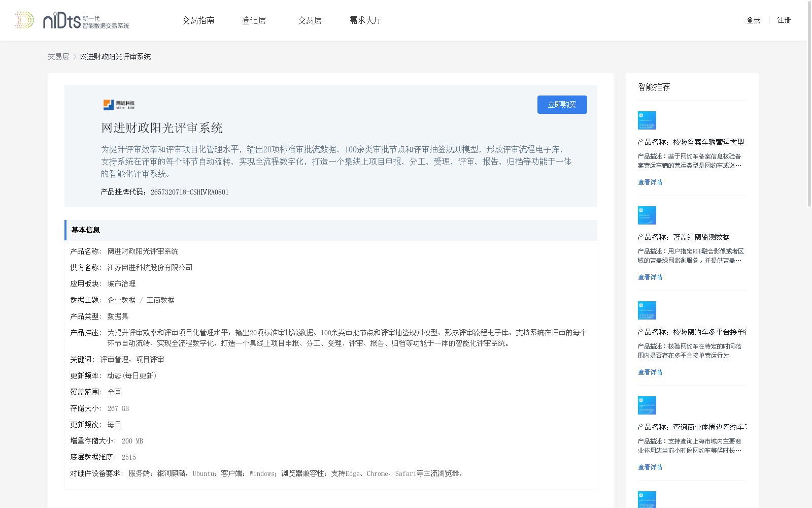This screenshot has width=812, height=508.
Task: Click the 267 GB storage size value
Action: pos(118,408)
